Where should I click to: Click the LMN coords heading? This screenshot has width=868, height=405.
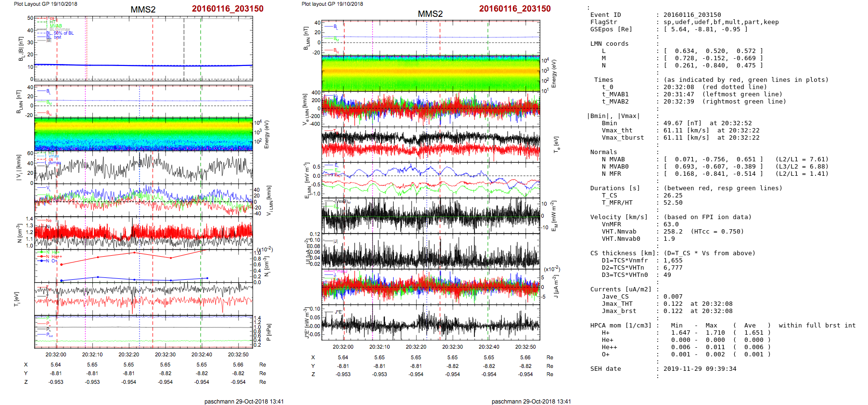609,44
